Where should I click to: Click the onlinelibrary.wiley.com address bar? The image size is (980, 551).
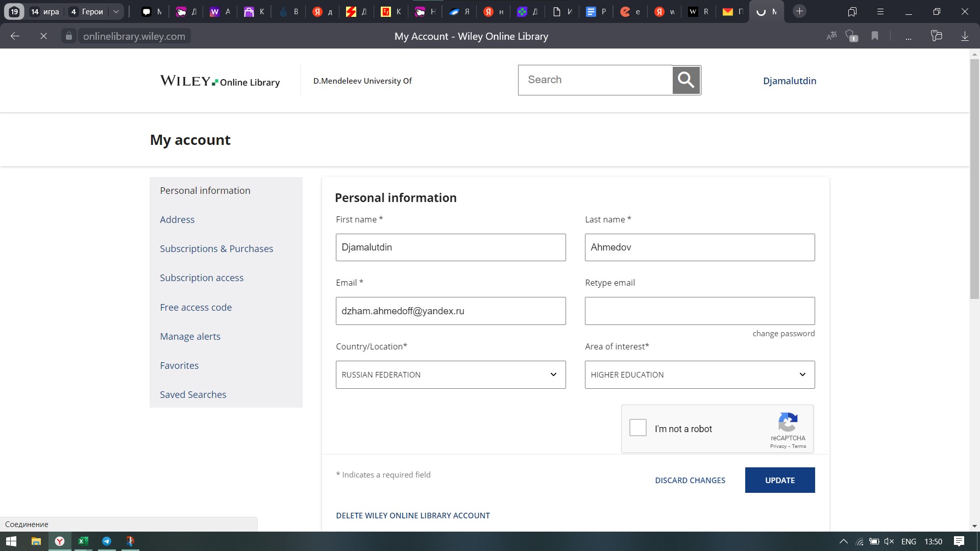pos(134,36)
